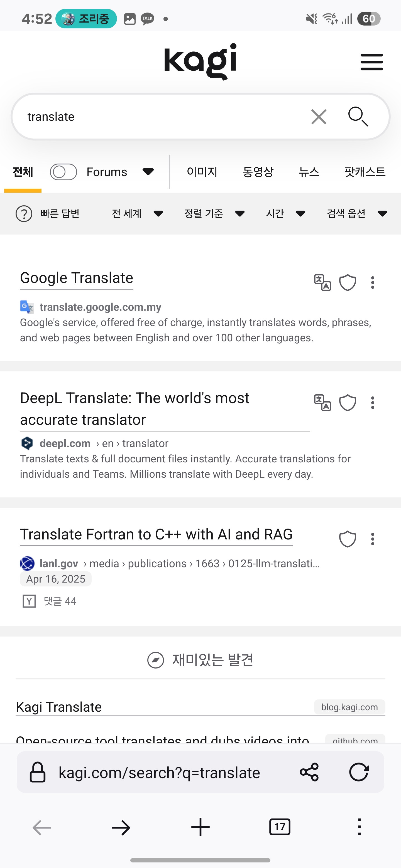Switch to the 동영상 tab
This screenshot has width=401, height=868.
click(x=258, y=172)
